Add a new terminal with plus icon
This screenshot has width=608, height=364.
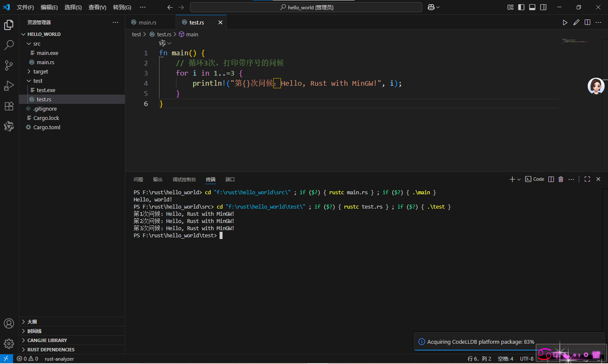pos(512,179)
